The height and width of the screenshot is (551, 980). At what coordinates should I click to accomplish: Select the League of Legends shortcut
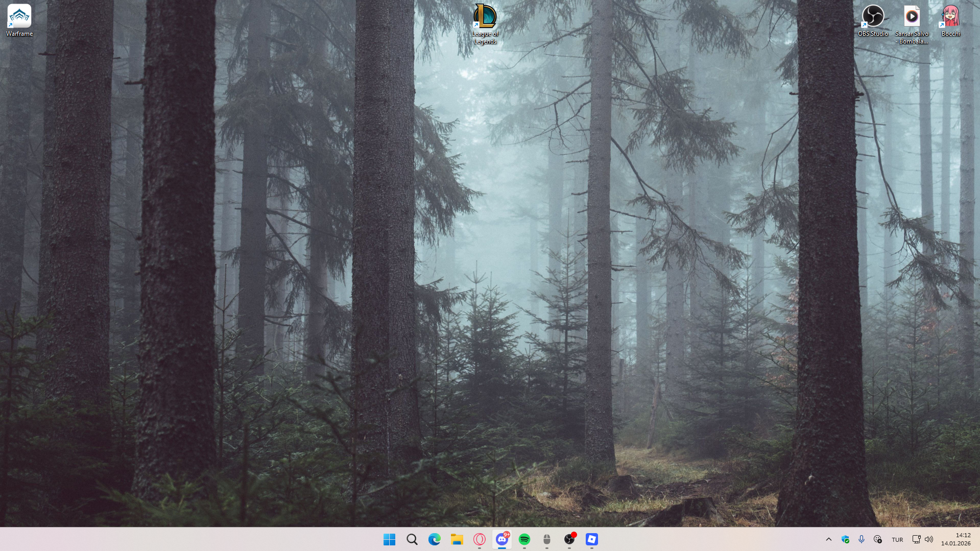485,24
